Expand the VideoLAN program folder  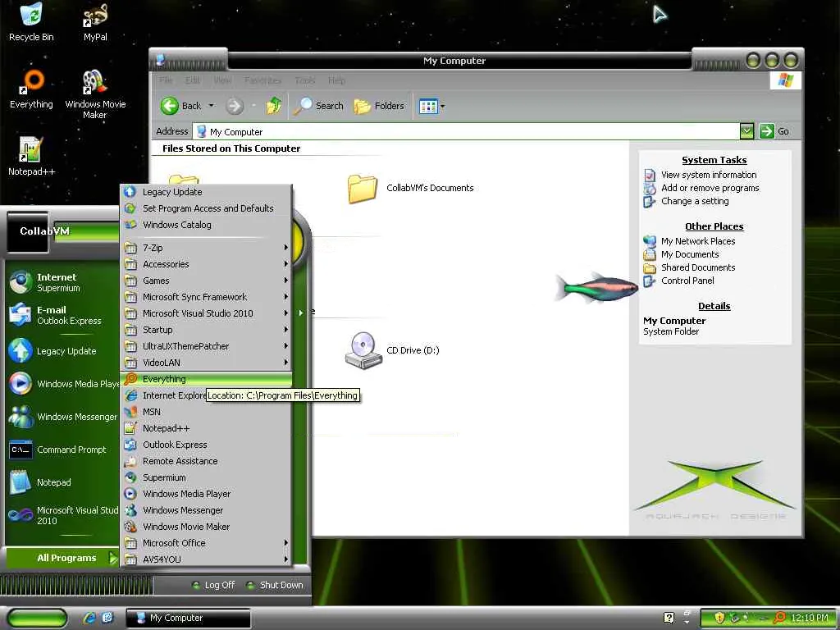click(206, 363)
